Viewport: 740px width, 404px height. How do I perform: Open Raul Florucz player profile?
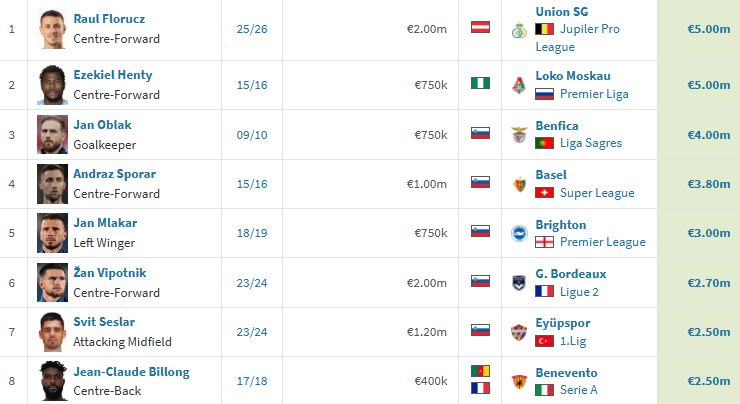pyautogui.click(x=107, y=20)
